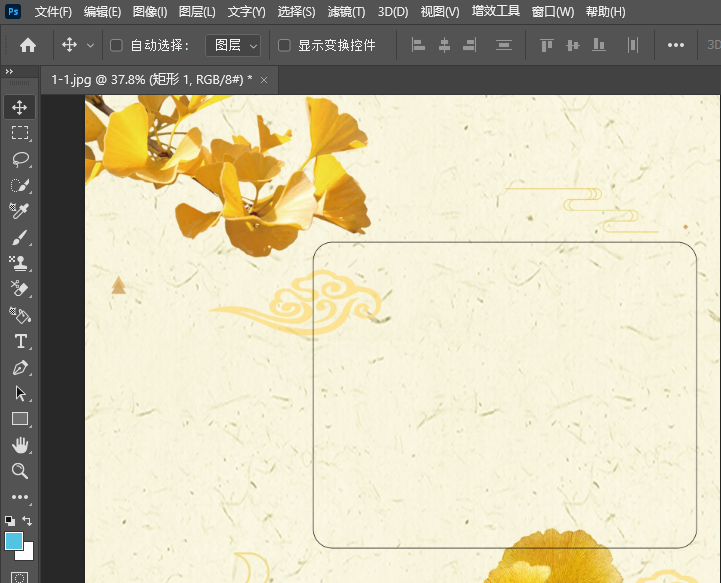Align horizontal centers
Viewport: 721px width, 583px height.
444,45
